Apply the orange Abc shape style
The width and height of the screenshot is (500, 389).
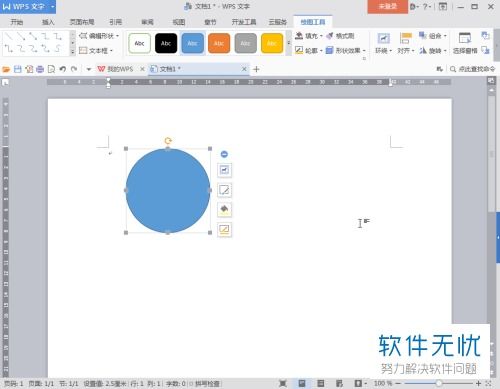click(219, 43)
